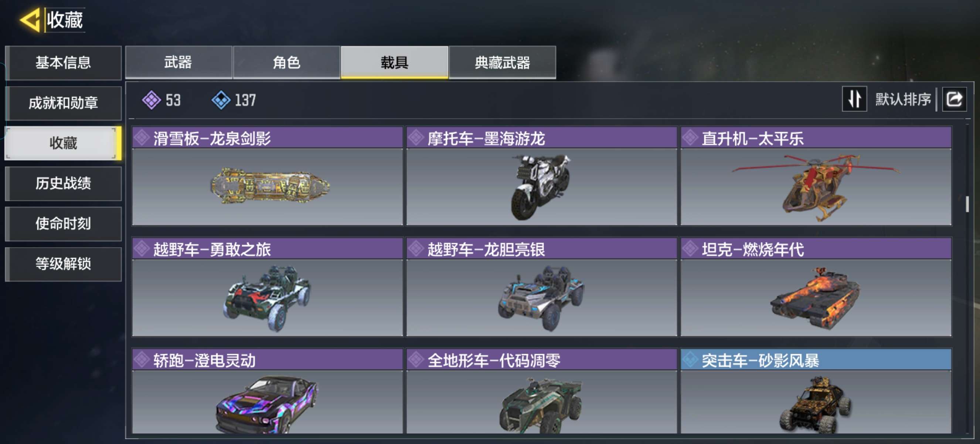Open the 典藏武器 tab
The height and width of the screenshot is (444, 980).
(502, 63)
